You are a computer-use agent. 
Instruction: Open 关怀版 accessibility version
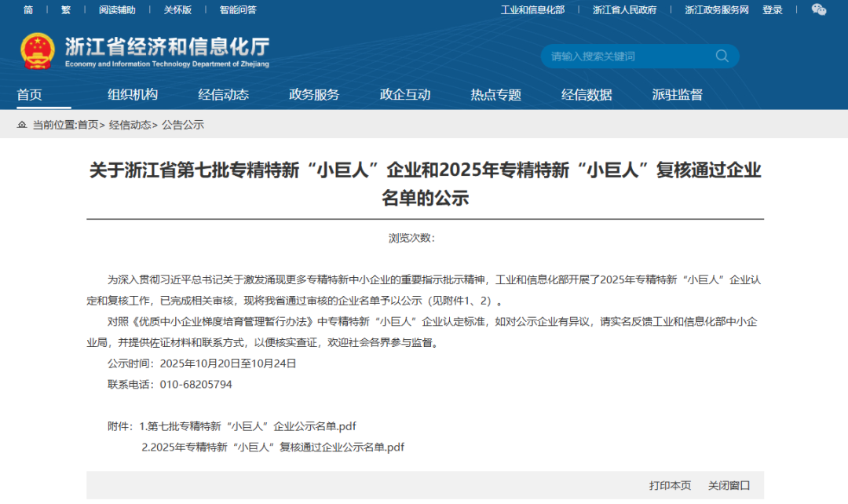pyautogui.click(x=177, y=10)
